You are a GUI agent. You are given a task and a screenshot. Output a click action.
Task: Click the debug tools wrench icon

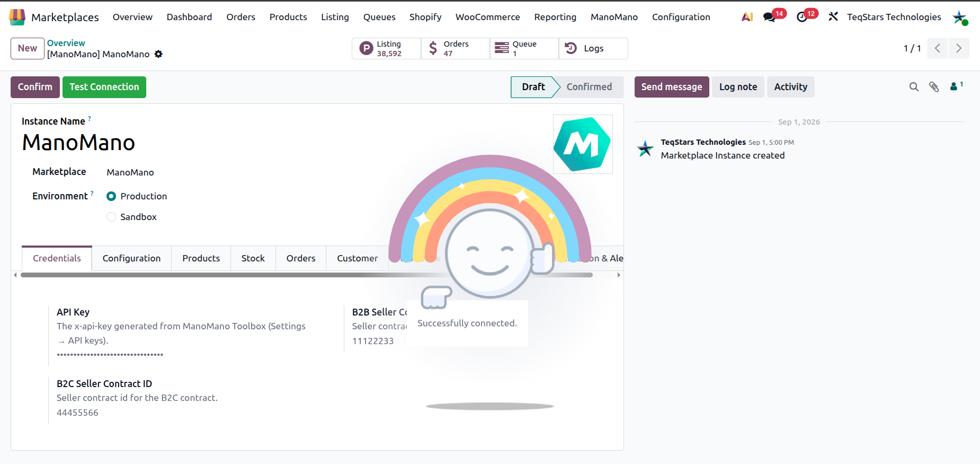[833, 17]
